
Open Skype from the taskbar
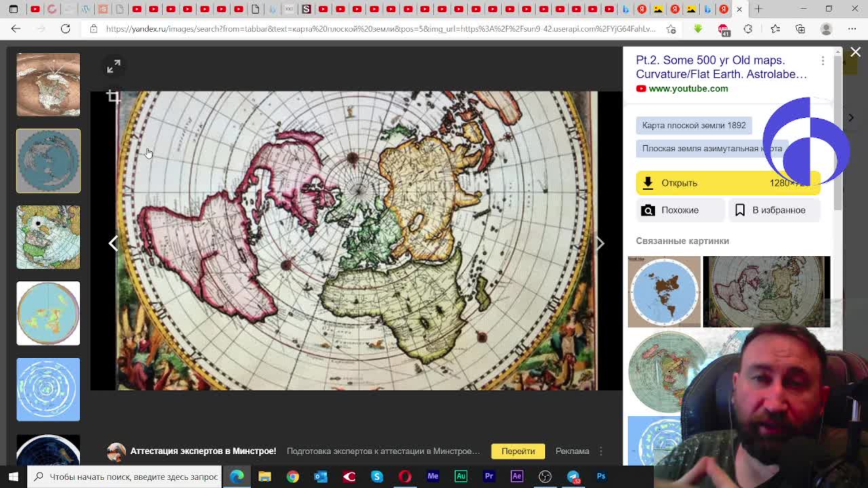point(376,476)
